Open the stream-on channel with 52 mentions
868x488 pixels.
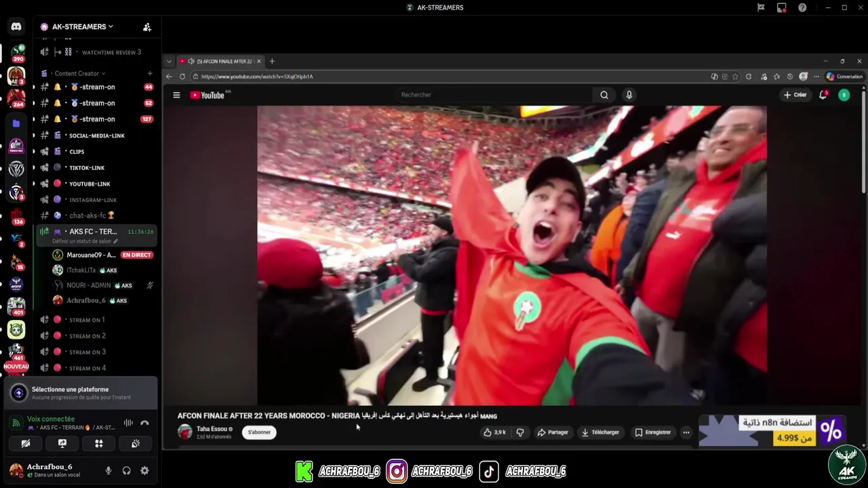tap(95, 103)
